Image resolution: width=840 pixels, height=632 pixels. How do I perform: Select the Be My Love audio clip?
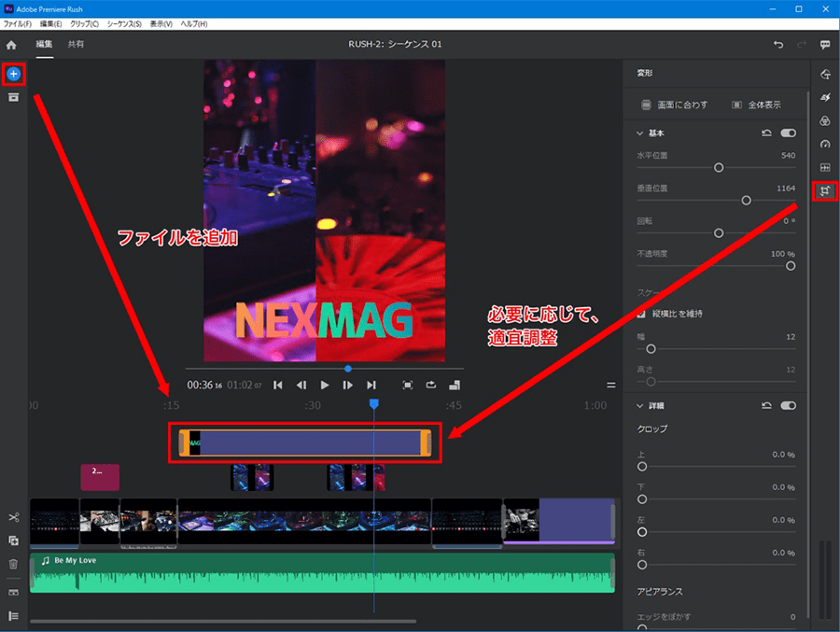click(x=322, y=573)
